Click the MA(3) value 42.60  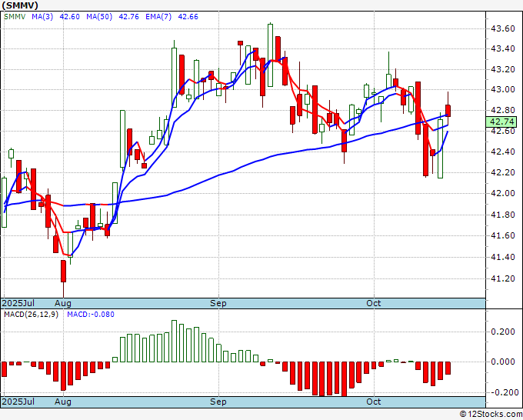pos(69,17)
